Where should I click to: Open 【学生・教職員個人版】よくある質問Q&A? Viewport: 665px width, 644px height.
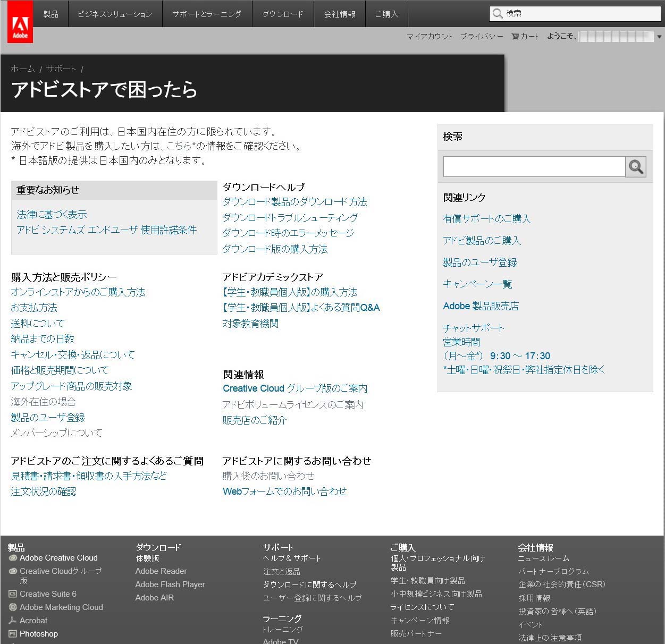(x=301, y=308)
